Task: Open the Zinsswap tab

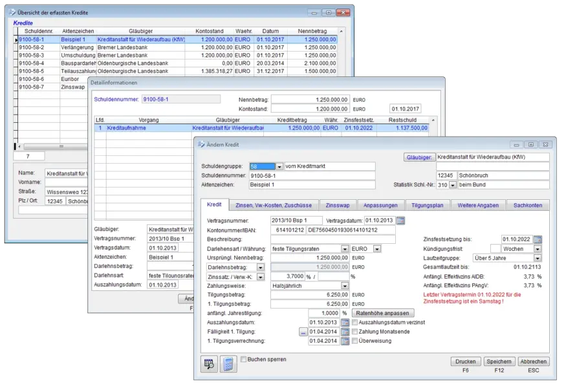Action: (x=338, y=205)
